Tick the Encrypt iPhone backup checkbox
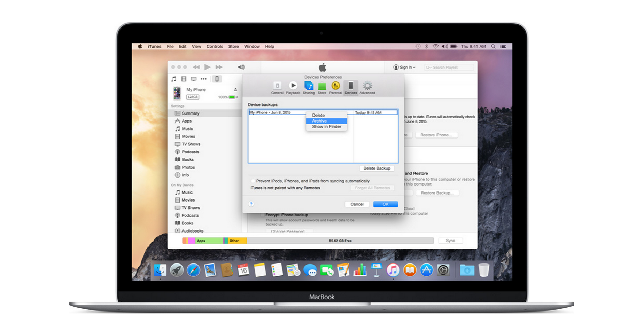 [x=263, y=215]
